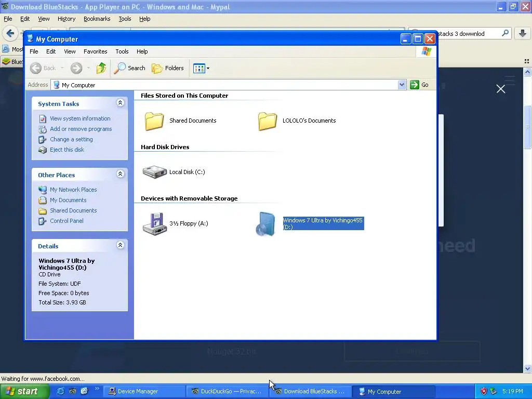The width and height of the screenshot is (532, 399).
Task: Click the My Computer address field
Action: (224, 85)
